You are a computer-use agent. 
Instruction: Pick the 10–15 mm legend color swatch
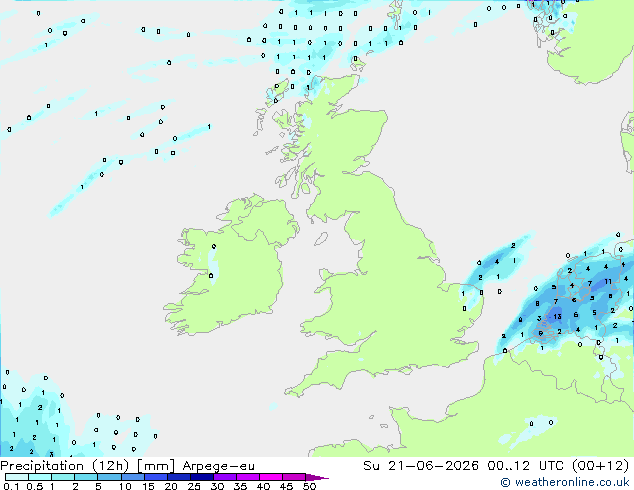coord(132,477)
